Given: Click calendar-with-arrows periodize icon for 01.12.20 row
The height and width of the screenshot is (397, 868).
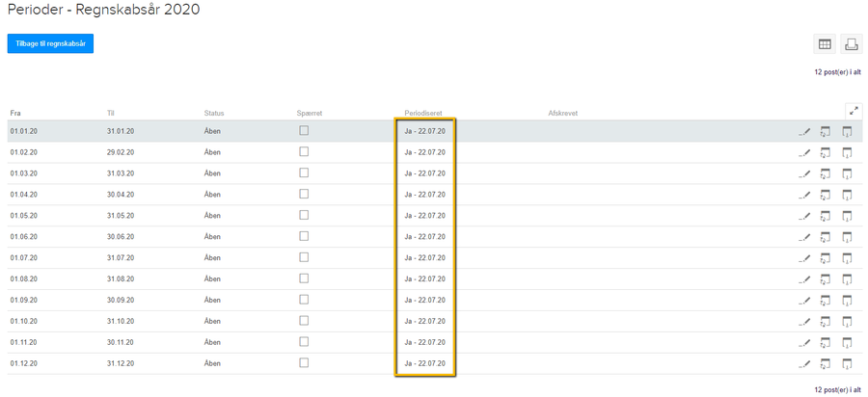Looking at the screenshot, I should [826, 364].
